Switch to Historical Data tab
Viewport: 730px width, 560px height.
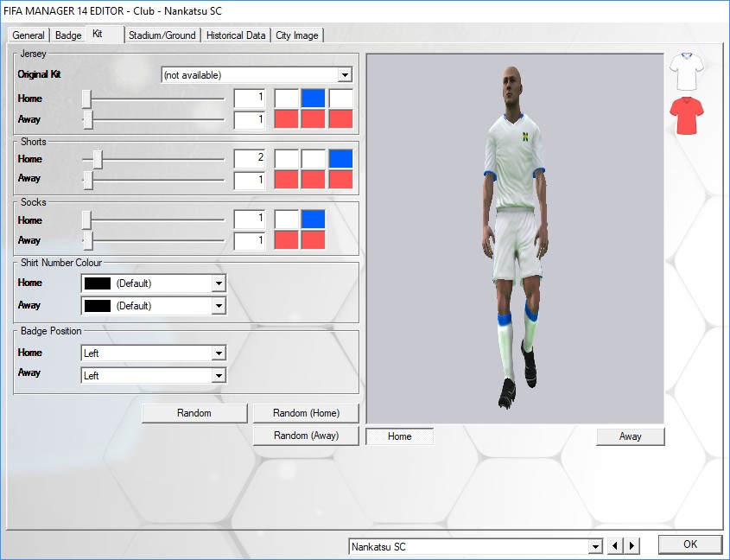tap(236, 35)
